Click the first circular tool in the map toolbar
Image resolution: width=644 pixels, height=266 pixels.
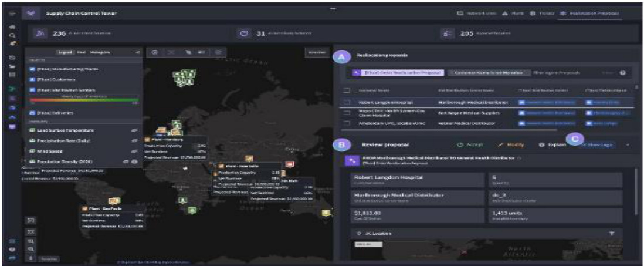pyautogui.click(x=154, y=53)
